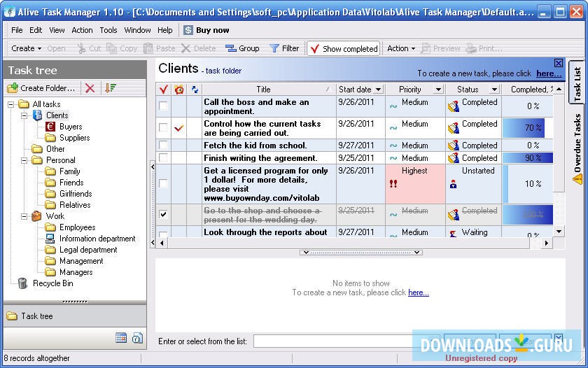Click the Completed status icon for 'Fetch the kid' row
This screenshot has height=368, width=588.
454,146
